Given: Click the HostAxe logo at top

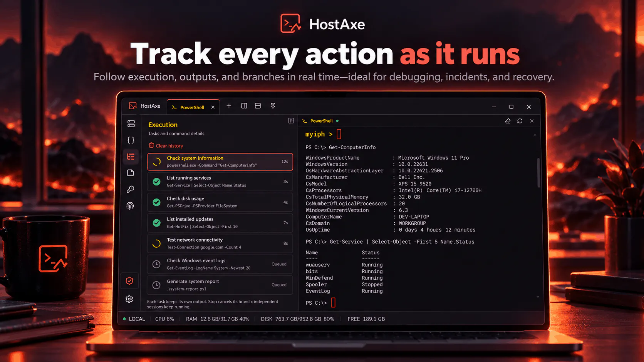Looking at the screenshot, I should tap(322, 24).
